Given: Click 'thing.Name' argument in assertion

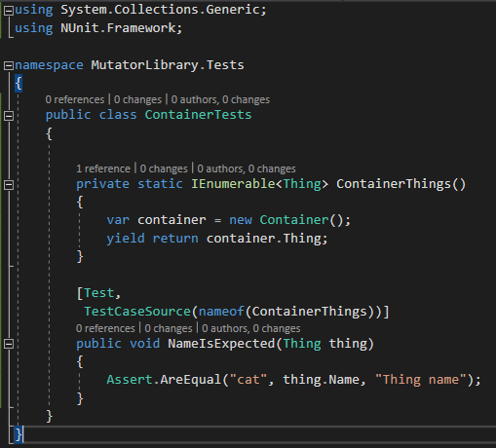Looking at the screenshot, I should click(x=321, y=380).
